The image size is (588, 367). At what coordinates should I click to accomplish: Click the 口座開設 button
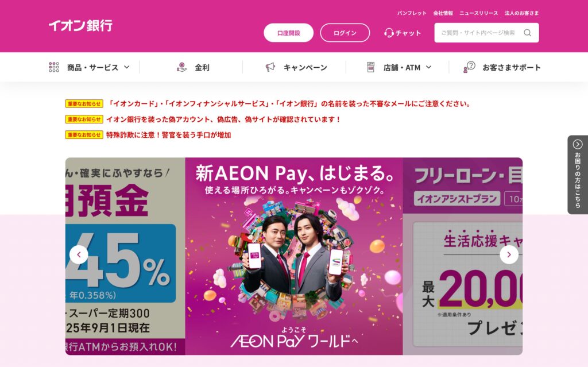(x=288, y=33)
